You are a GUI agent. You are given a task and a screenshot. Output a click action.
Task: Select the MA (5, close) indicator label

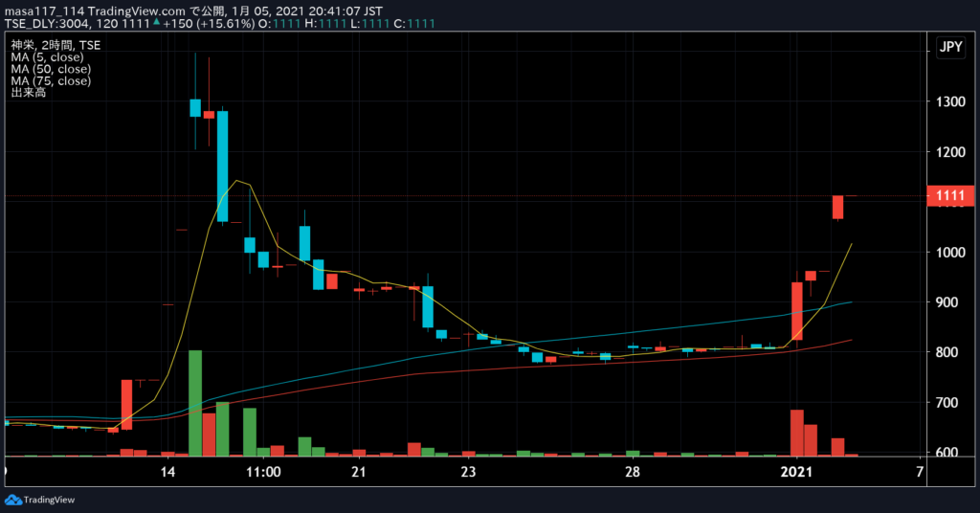pyautogui.click(x=47, y=56)
